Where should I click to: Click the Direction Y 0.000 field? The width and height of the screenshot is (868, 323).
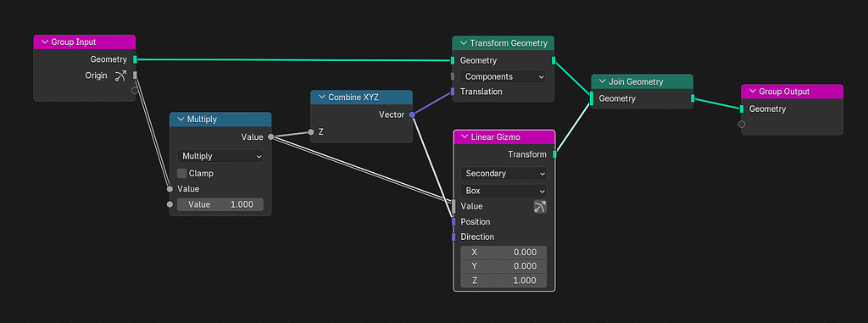pyautogui.click(x=504, y=266)
